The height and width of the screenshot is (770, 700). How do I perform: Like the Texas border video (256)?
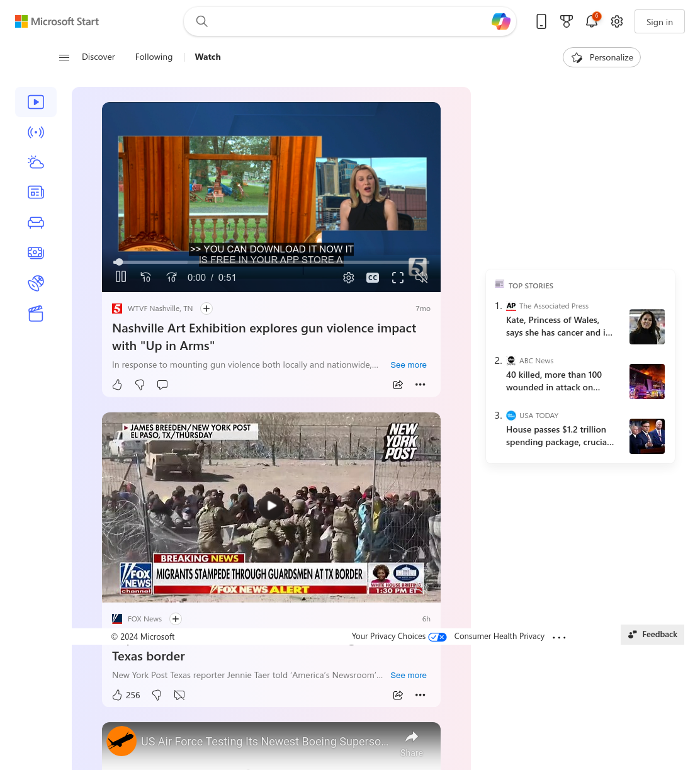[126, 695]
